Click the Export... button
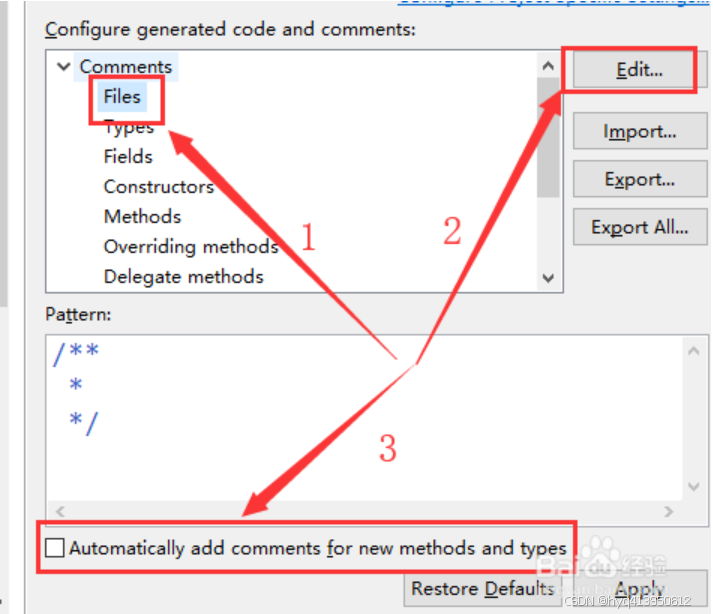713x614 pixels. (639, 180)
